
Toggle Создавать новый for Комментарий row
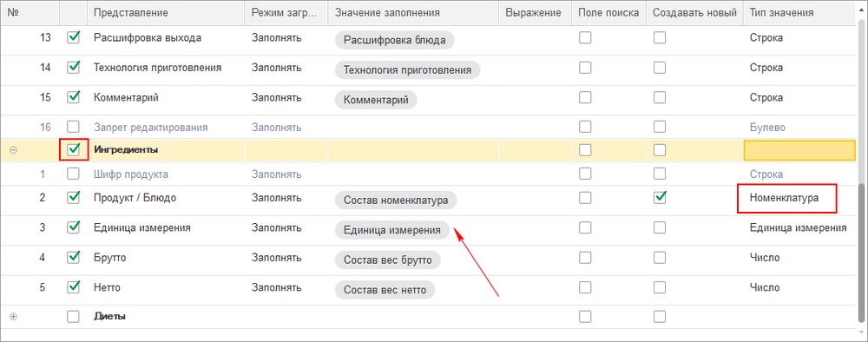[660, 97]
